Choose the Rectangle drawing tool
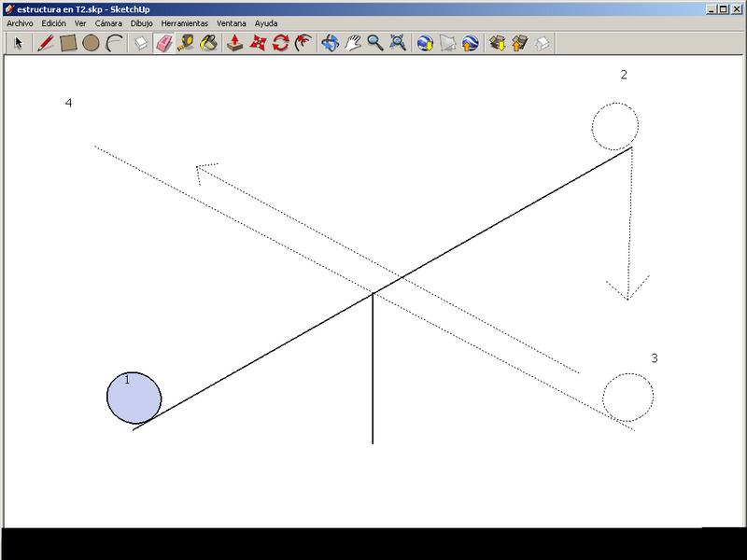The width and height of the screenshot is (747, 560). pos(68,43)
